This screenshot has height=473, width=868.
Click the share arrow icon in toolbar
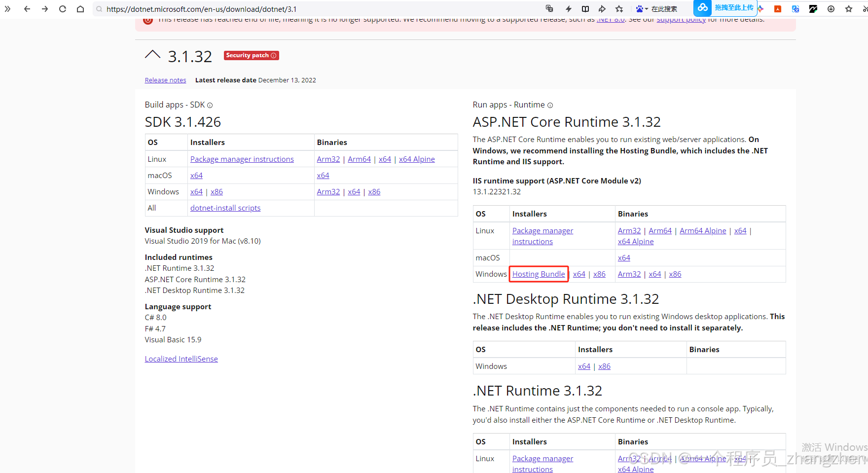coord(602,8)
